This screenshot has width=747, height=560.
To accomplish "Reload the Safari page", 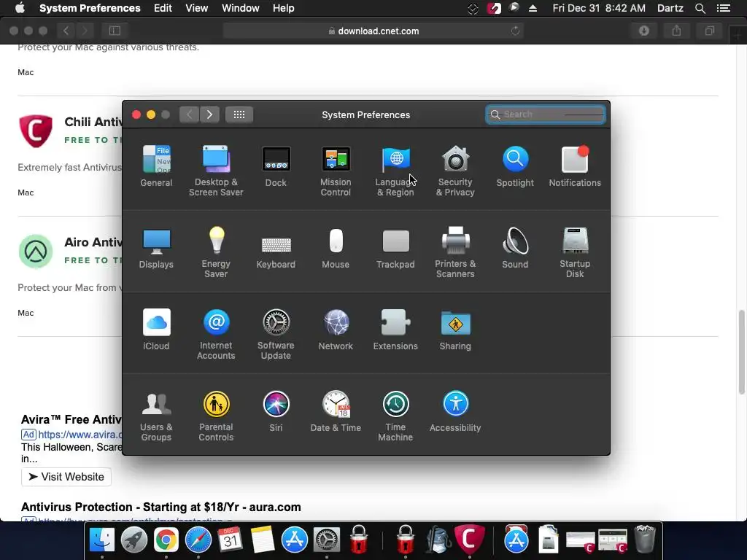I will [515, 31].
